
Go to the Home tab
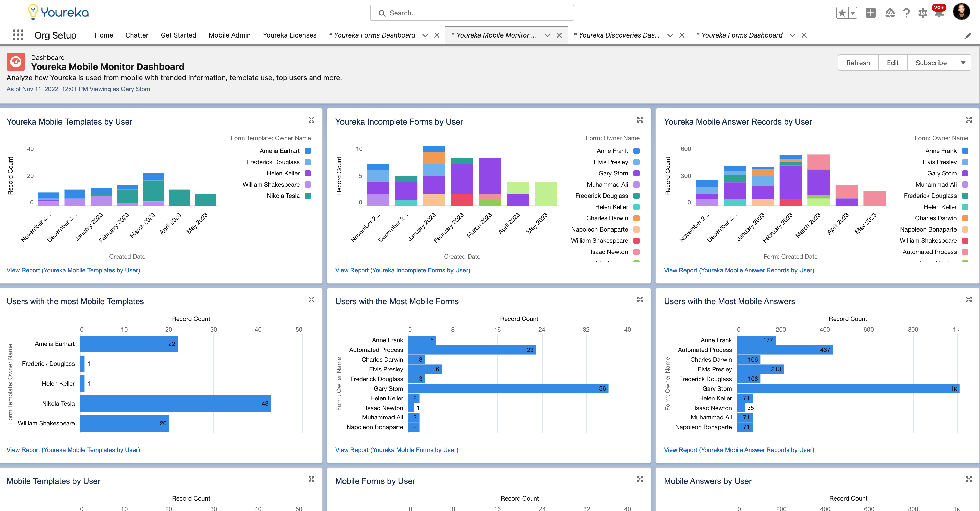[104, 35]
